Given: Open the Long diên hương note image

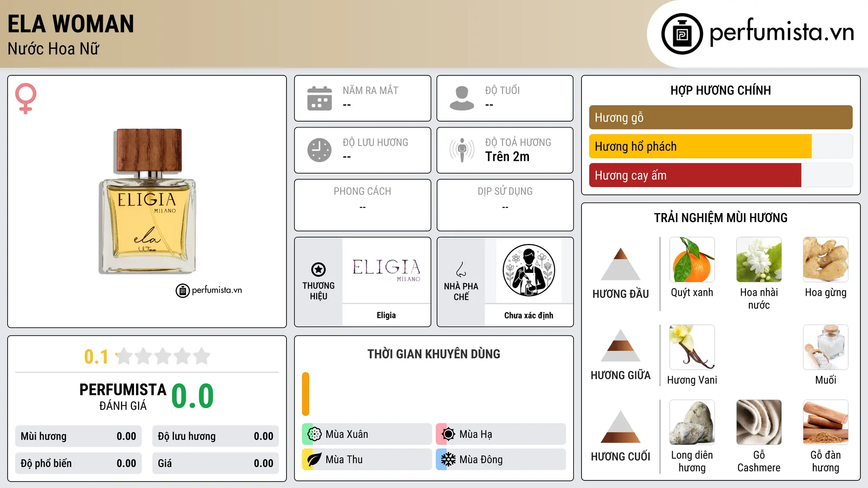Looking at the screenshot, I should coord(692,422).
